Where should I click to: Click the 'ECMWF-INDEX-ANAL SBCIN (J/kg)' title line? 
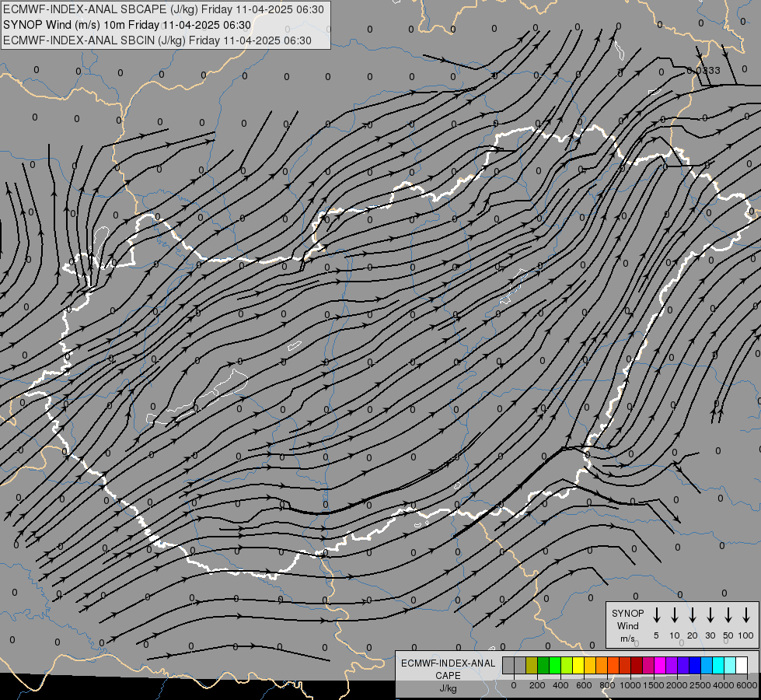157,40
